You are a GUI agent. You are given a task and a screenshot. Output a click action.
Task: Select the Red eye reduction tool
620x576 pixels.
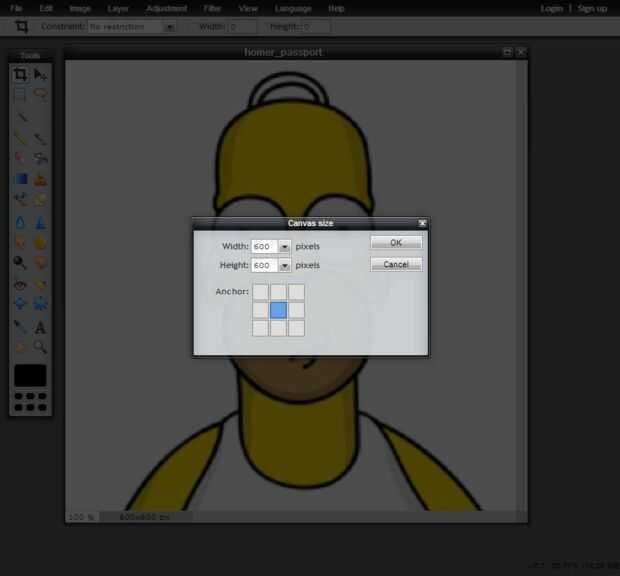20,285
